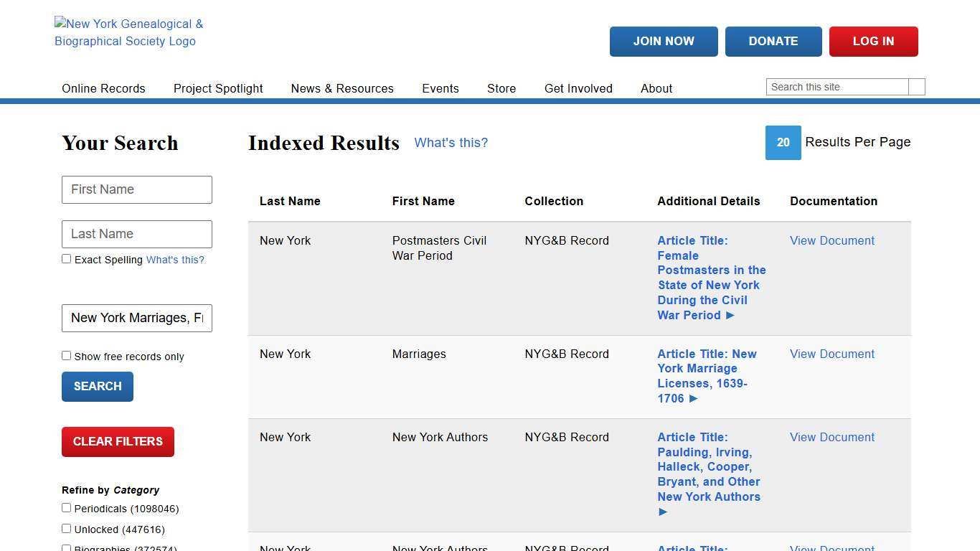Click the LOG IN button
980x551 pixels.
pos(873,41)
